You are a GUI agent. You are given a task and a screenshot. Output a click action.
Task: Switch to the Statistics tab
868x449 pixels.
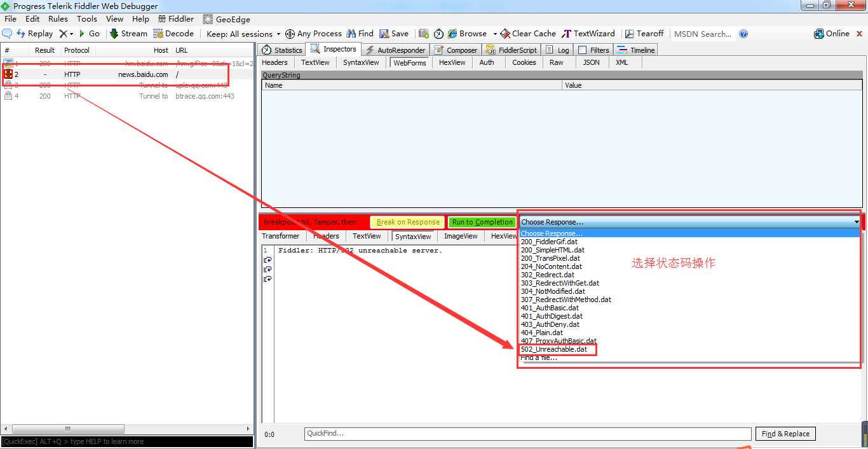(282, 50)
